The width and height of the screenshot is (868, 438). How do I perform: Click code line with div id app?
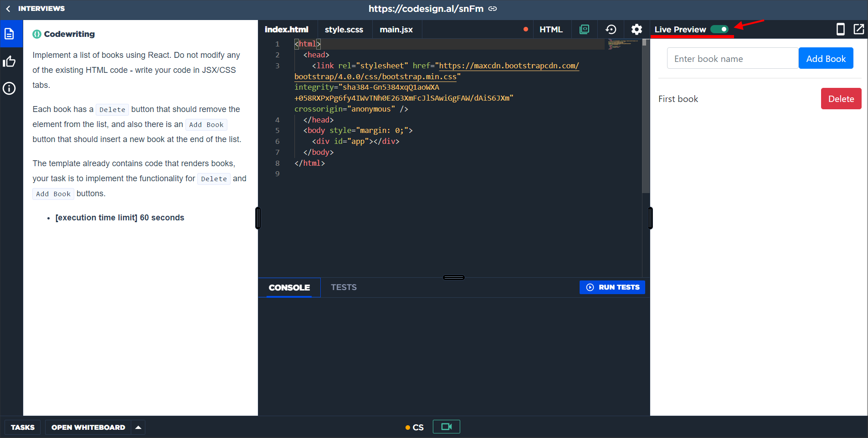[x=355, y=141]
